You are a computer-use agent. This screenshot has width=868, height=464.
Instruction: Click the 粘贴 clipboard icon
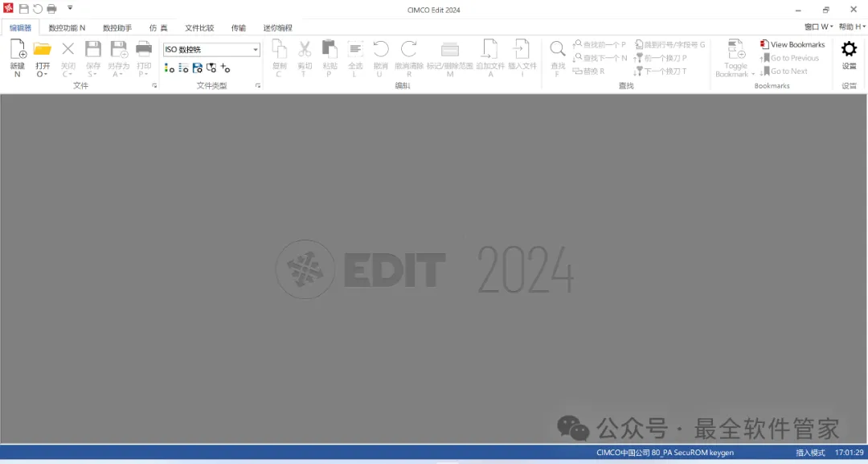point(330,49)
